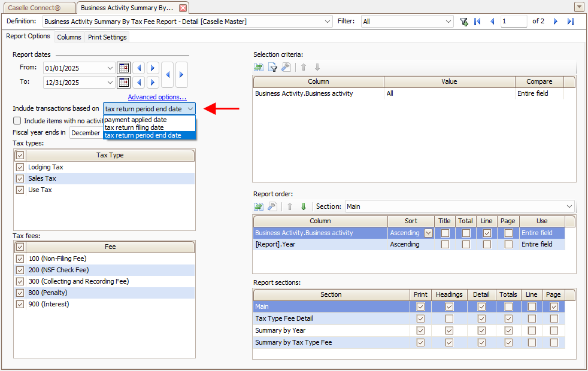
Task: Switch to the Columns tab
Action: pos(69,37)
